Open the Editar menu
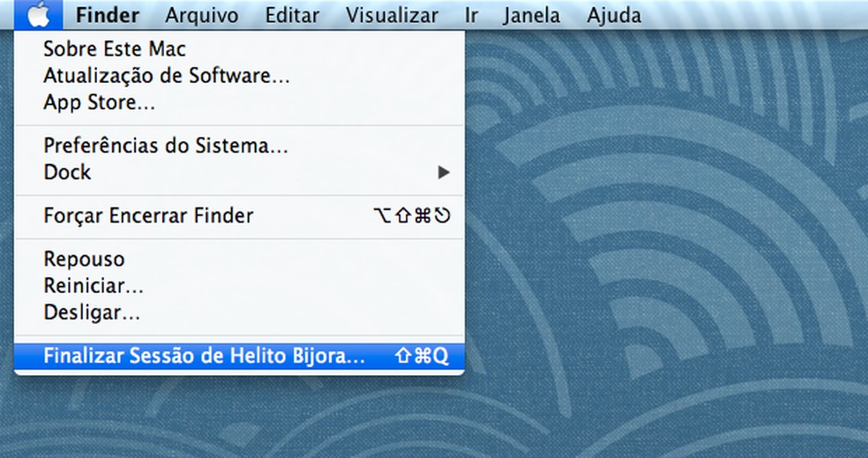Image resolution: width=868 pixels, height=458 pixels. point(292,15)
